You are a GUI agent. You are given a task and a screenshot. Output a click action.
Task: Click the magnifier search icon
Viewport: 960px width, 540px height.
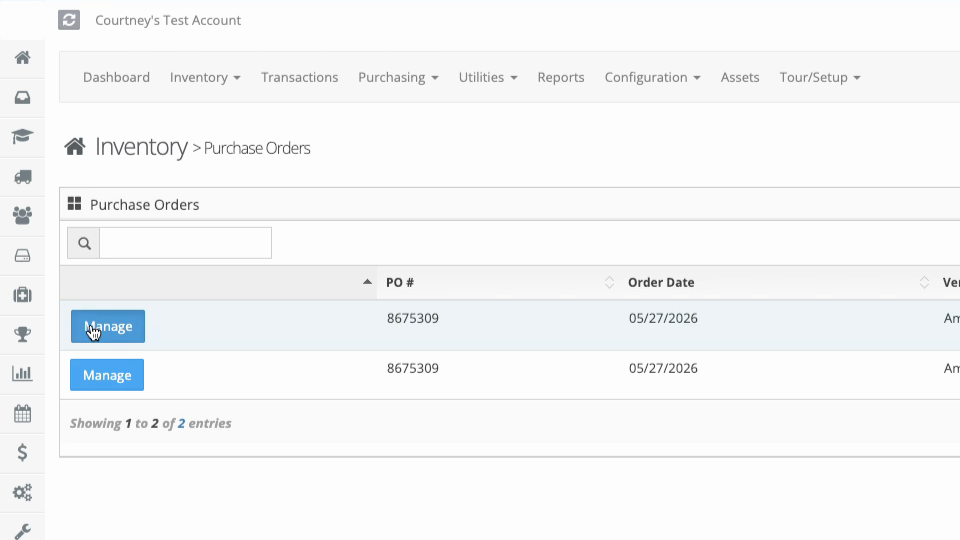(84, 243)
